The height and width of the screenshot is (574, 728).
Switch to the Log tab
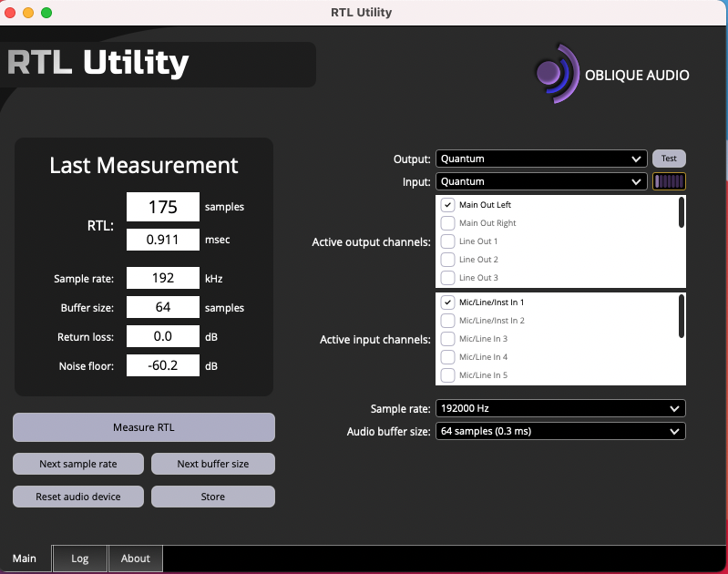point(80,559)
